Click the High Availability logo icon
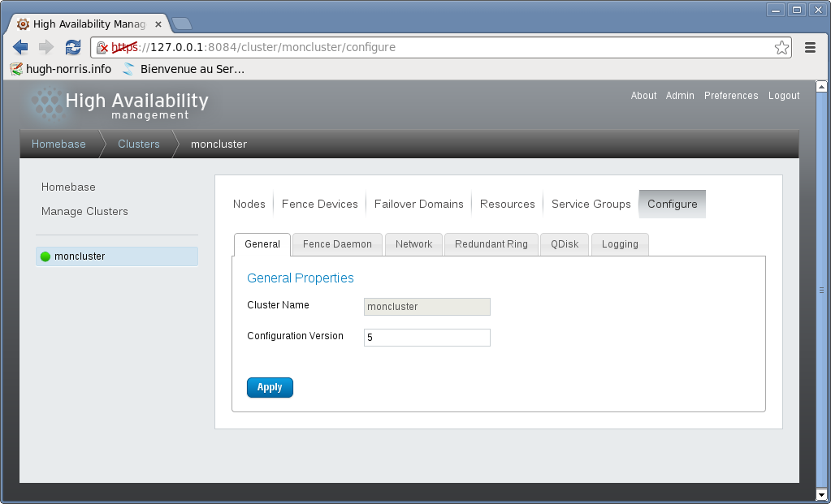831x504 pixels. click(x=46, y=105)
